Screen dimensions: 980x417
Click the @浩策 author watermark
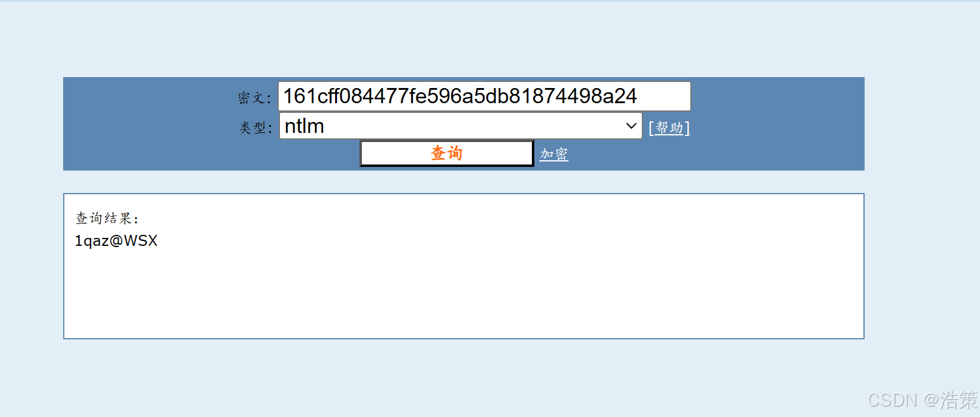tap(950, 400)
